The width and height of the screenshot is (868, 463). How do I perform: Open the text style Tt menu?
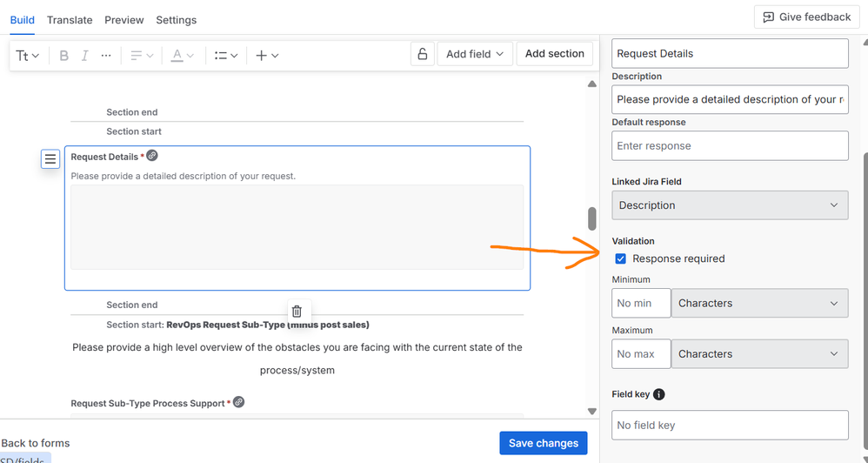pyautogui.click(x=27, y=56)
